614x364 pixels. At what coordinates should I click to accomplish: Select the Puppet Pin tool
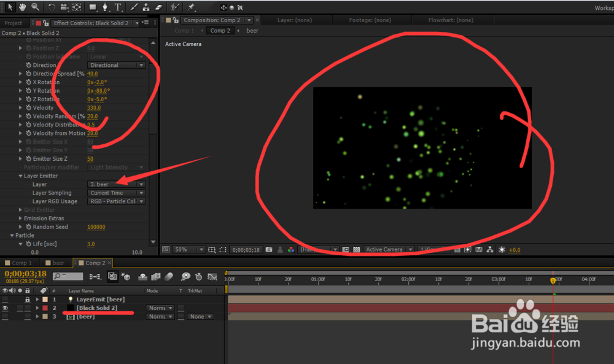pos(191,7)
